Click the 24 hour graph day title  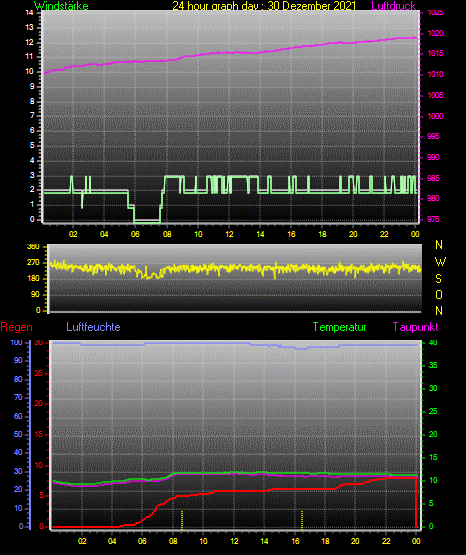point(264,6)
